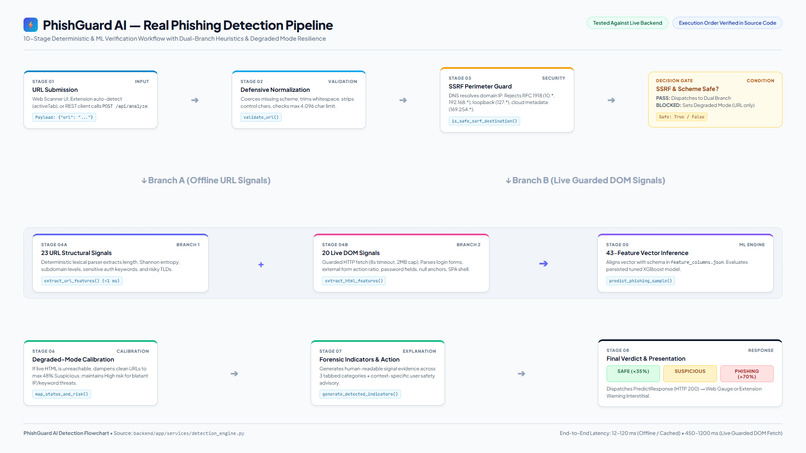806x453 pixels.
Task: Click the 'Branch A (Offline URL Signals)' label
Action: pos(206,180)
